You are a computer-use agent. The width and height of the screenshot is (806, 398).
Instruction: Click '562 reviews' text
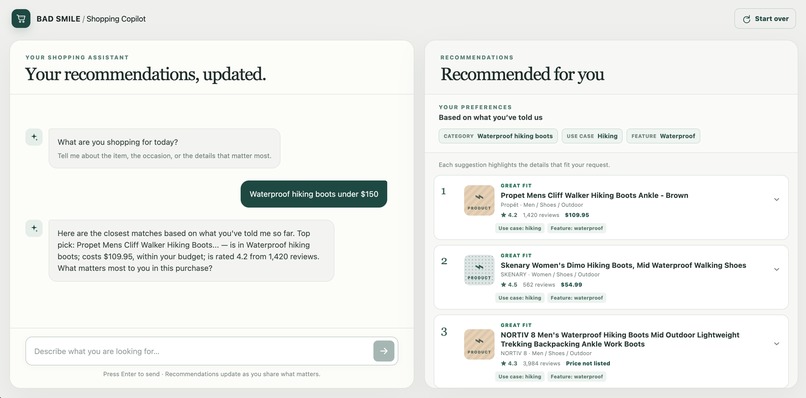tap(539, 284)
